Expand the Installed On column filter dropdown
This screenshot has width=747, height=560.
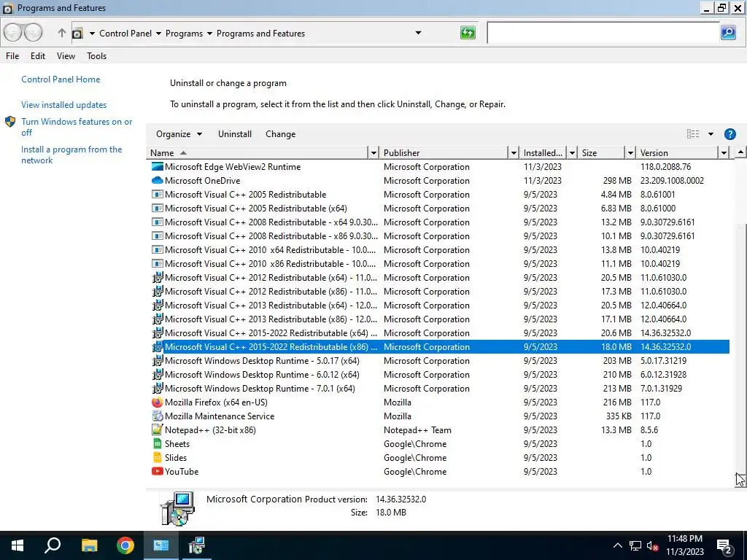572,153
